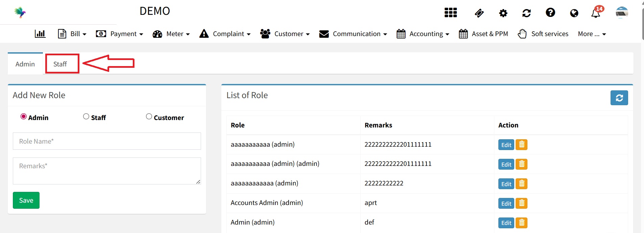Click the green Save button
This screenshot has height=233, width=644.
[26, 200]
